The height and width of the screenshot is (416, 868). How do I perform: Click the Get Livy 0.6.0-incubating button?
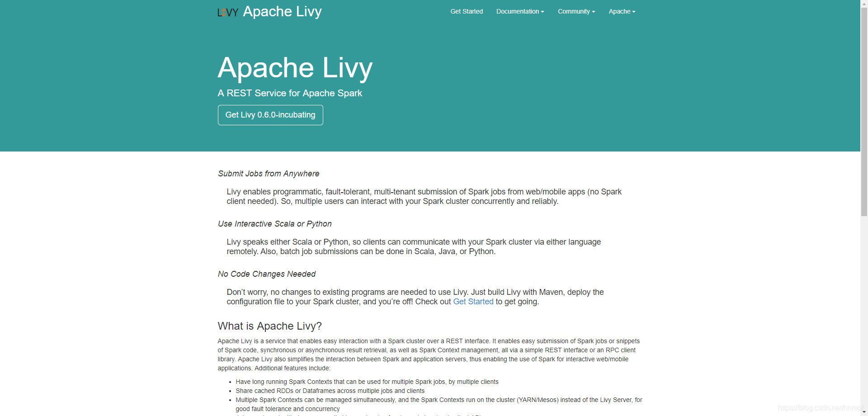click(270, 115)
